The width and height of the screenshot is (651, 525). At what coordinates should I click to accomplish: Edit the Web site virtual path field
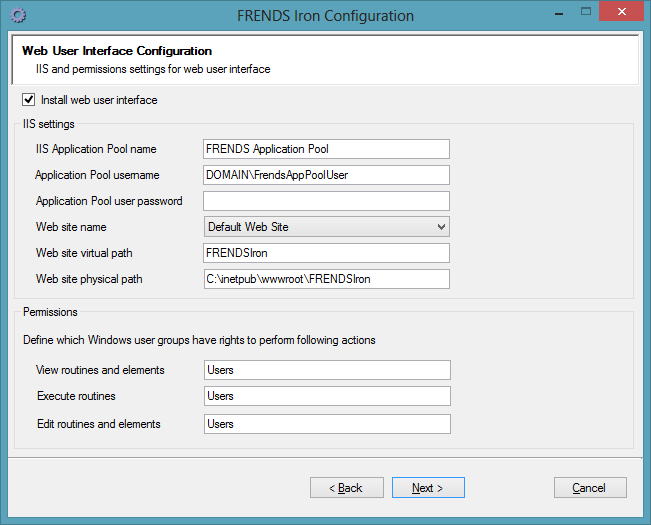(x=326, y=253)
